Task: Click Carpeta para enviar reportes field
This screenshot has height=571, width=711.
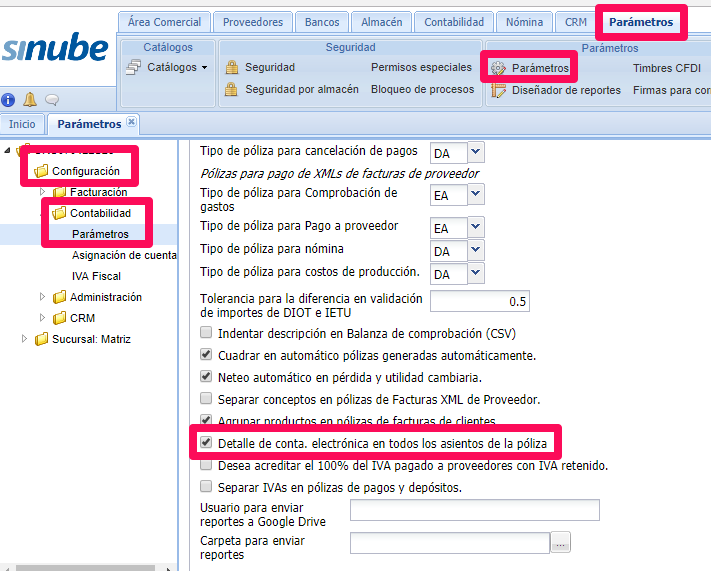Action: (450, 542)
